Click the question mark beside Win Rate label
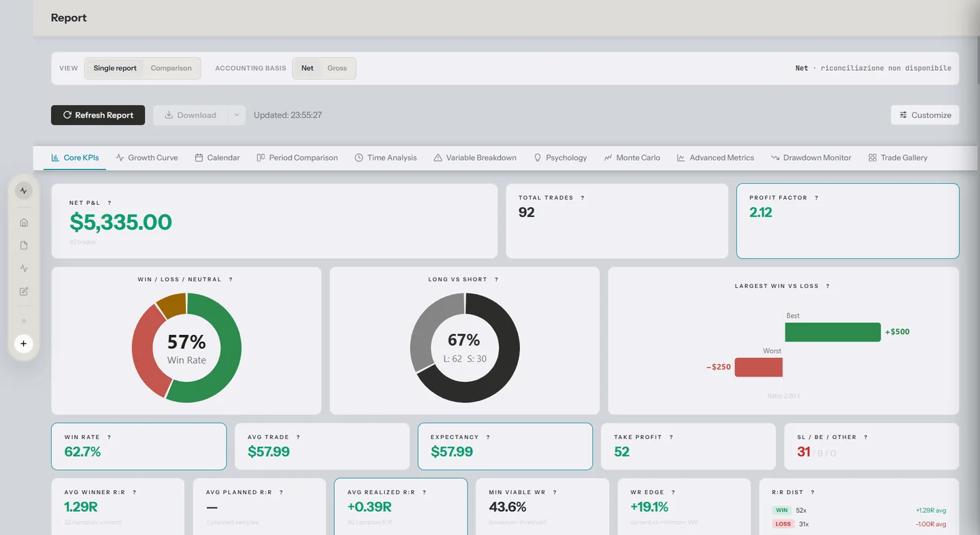Screen dimensions: 980x535 pyautogui.click(x=109, y=438)
